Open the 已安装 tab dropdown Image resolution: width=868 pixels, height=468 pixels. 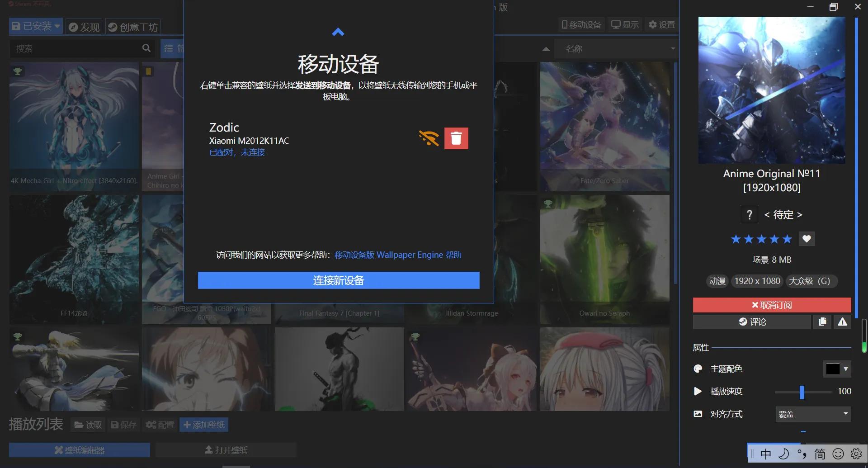click(36, 26)
